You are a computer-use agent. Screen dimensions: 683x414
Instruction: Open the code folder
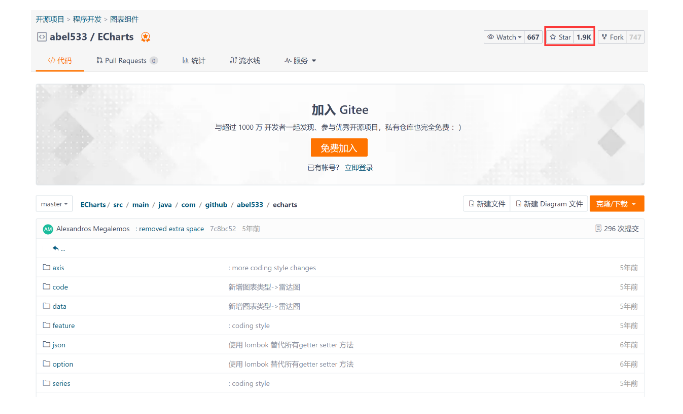coord(60,287)
